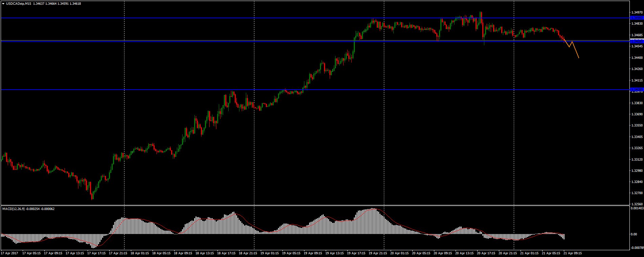Click the 1.33405 price scale label
This screenshot has width=644, height=257.
[637, 137]
